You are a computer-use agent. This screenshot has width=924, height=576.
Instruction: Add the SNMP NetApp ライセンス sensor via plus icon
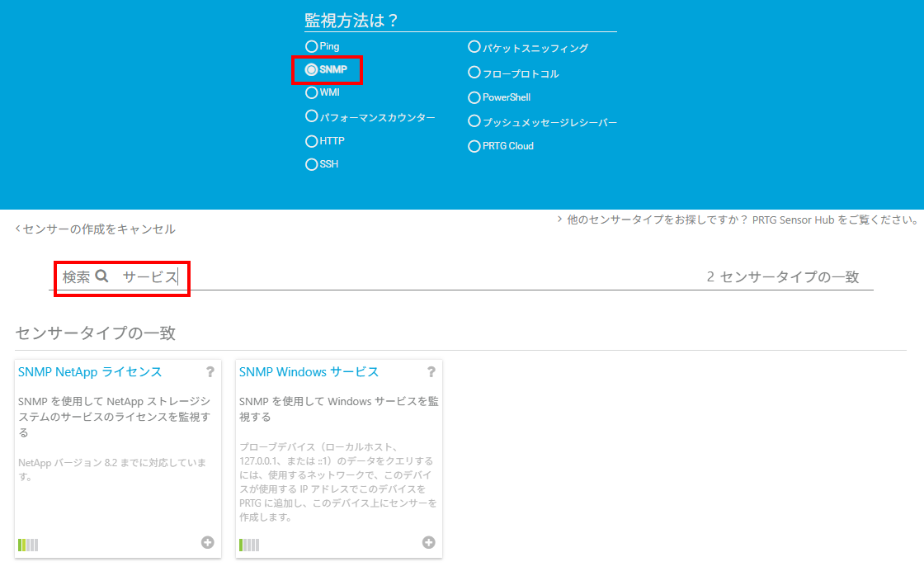click(207, 542)
